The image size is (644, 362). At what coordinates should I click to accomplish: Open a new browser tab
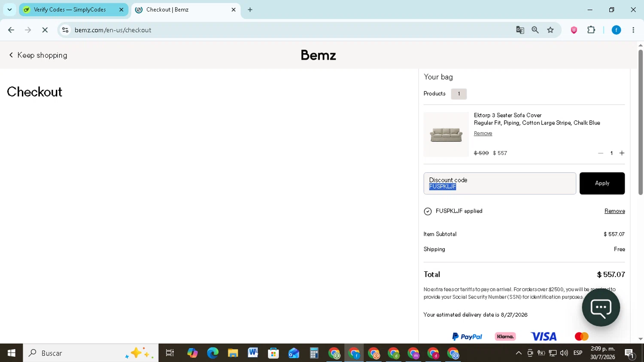250,9
